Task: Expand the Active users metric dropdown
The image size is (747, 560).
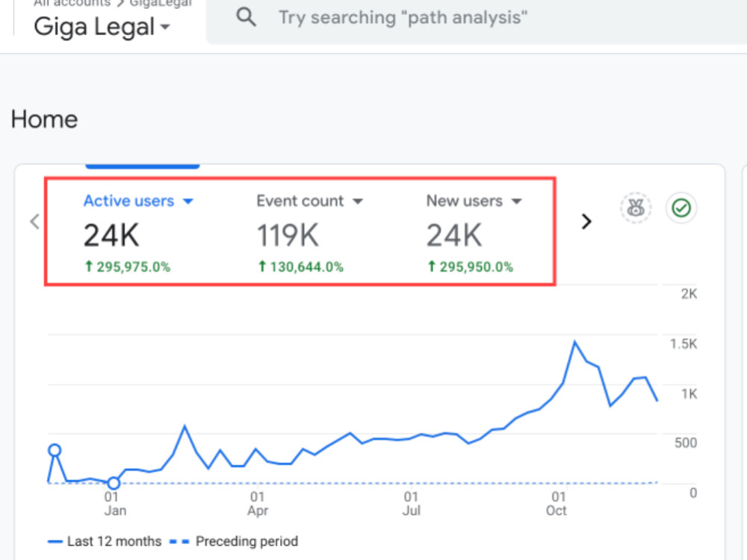Action: pos(188,202)
